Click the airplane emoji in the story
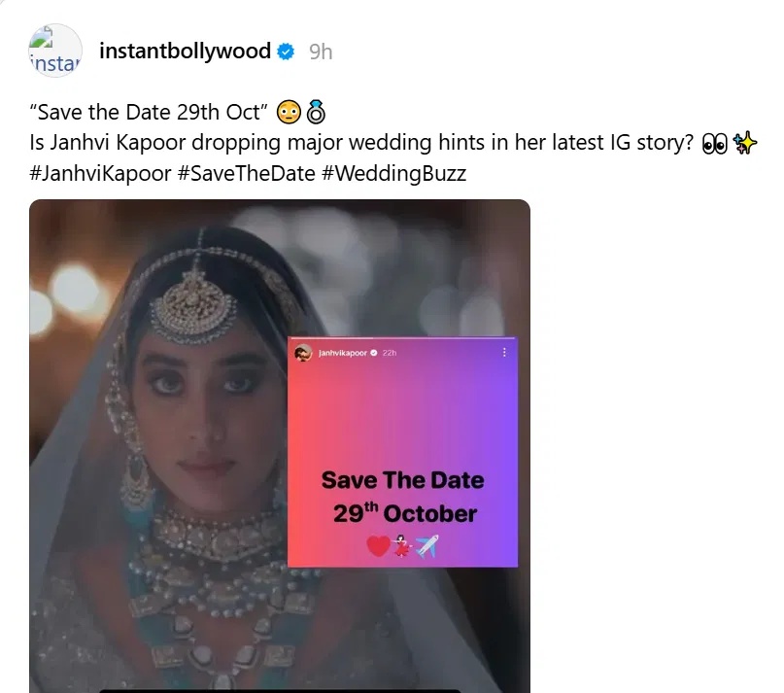The height and width of the screenshot is (693, 784). (x=426, y=546)
